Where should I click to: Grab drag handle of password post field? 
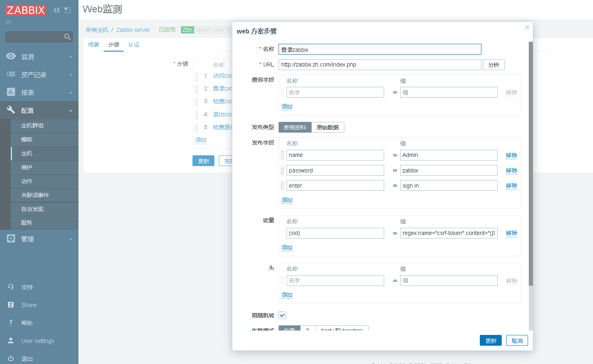283,170
